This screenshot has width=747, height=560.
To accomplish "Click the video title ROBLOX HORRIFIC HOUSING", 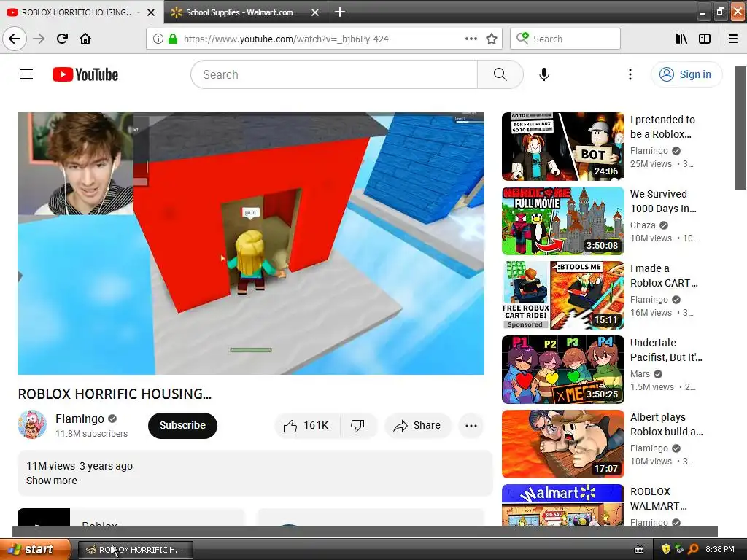I will pos(115,394).
